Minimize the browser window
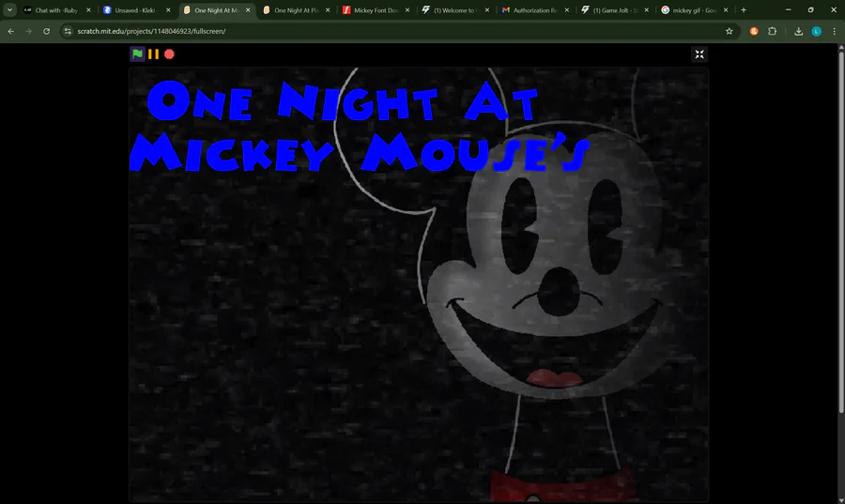Image resolution: width=845 pixels, height=504 pixels. [x=788, y=9]
